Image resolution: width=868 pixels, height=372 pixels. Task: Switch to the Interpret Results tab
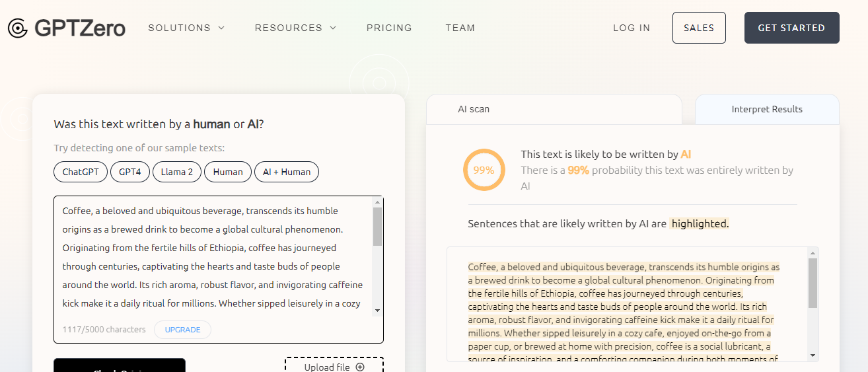tap(767, 109)
